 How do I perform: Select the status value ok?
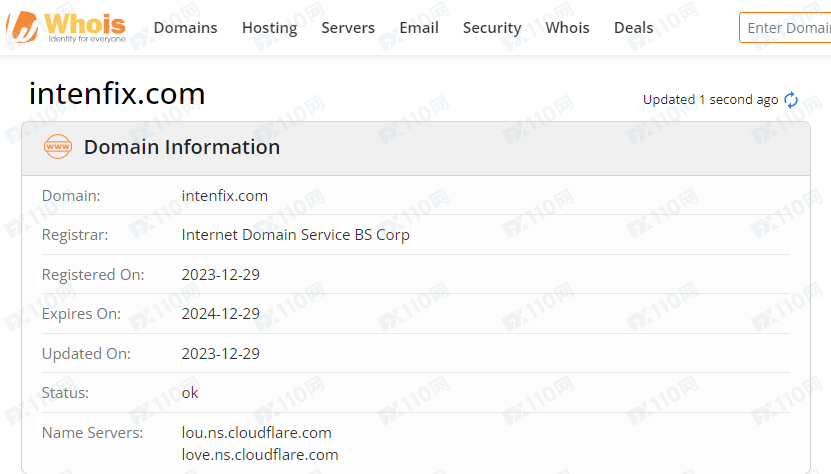(190, 393)
